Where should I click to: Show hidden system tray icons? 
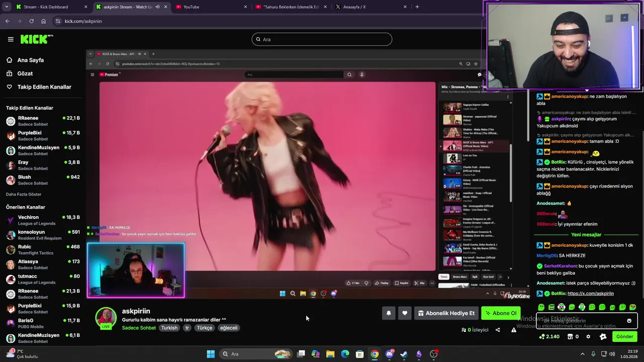583,354
